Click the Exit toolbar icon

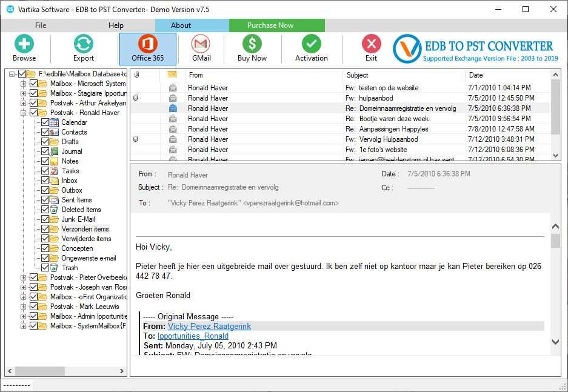tap(370, 48)
